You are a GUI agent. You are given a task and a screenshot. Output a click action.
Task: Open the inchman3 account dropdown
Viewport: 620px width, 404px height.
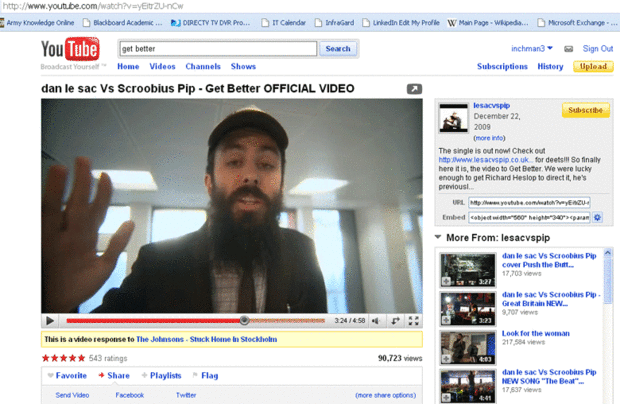[532, 49]
